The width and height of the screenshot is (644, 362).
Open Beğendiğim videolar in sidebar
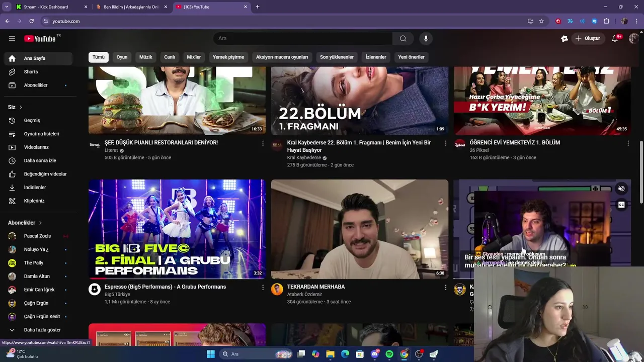38,174
